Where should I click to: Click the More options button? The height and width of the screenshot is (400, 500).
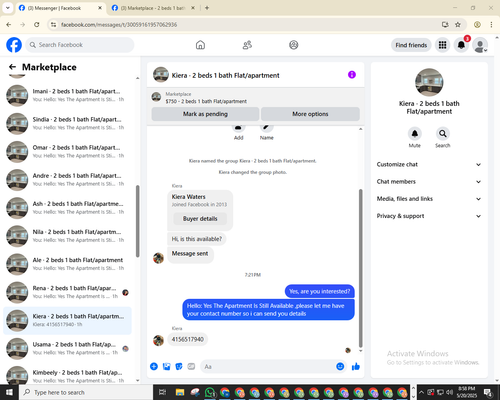click(x=310, y=114)
